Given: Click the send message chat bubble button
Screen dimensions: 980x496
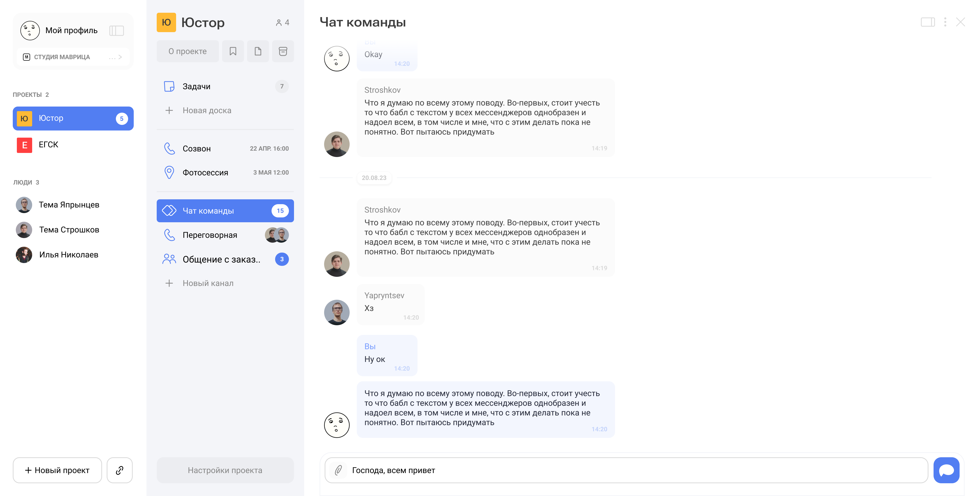Looking at the screenshot, I should [946, 470].
